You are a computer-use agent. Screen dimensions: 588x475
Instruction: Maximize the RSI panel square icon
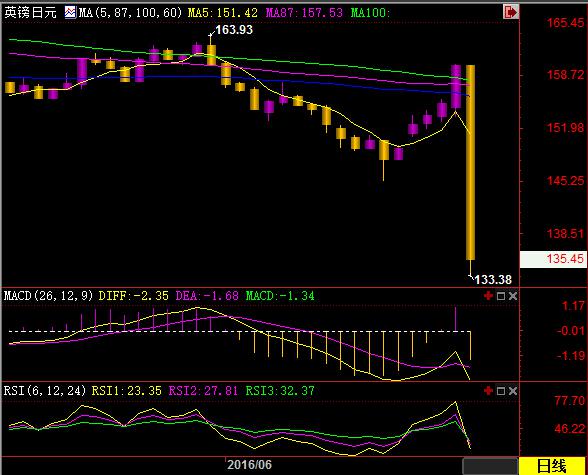501,391
